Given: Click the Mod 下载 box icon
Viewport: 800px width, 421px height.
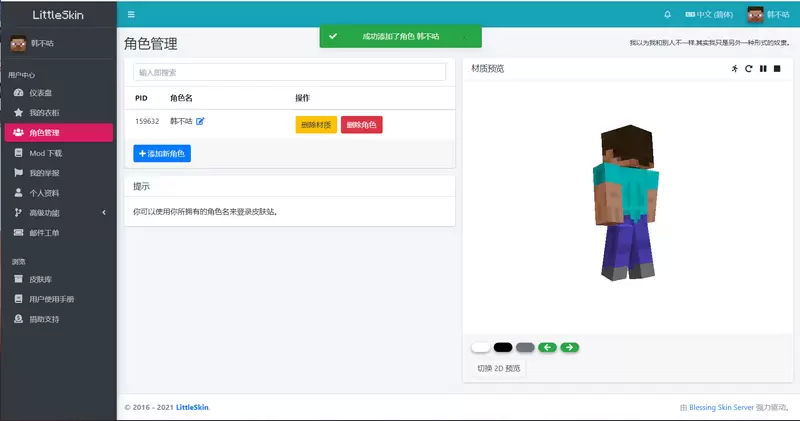Looking at the screenshot, I should pos(18,153).
